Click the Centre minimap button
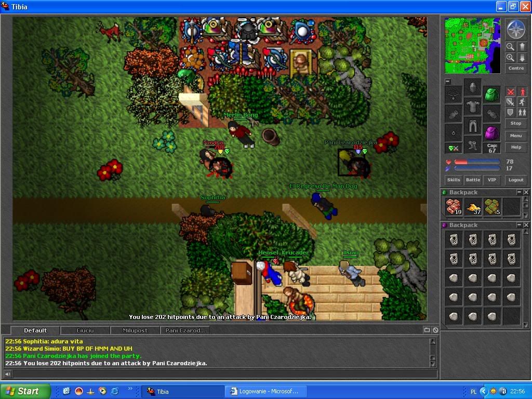Image resolution: width=532 pixels, height=399 pixels. point(516,68)
